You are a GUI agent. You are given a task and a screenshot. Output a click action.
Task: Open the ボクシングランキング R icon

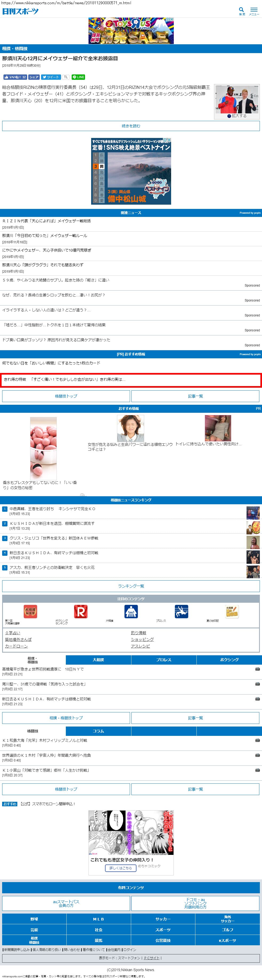[x=80, y=611]
